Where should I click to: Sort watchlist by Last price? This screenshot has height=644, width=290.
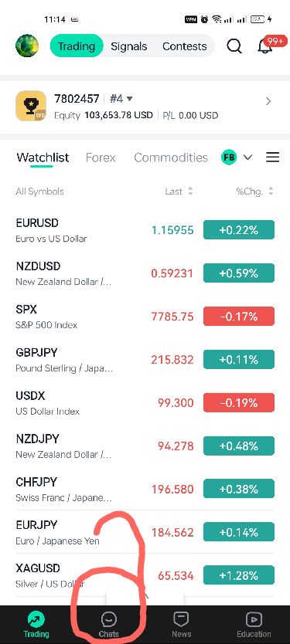179,192
